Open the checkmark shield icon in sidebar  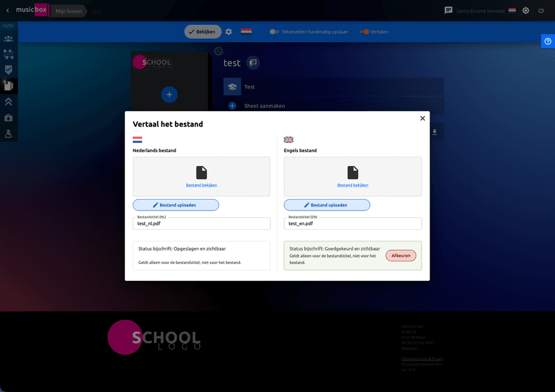9,70
